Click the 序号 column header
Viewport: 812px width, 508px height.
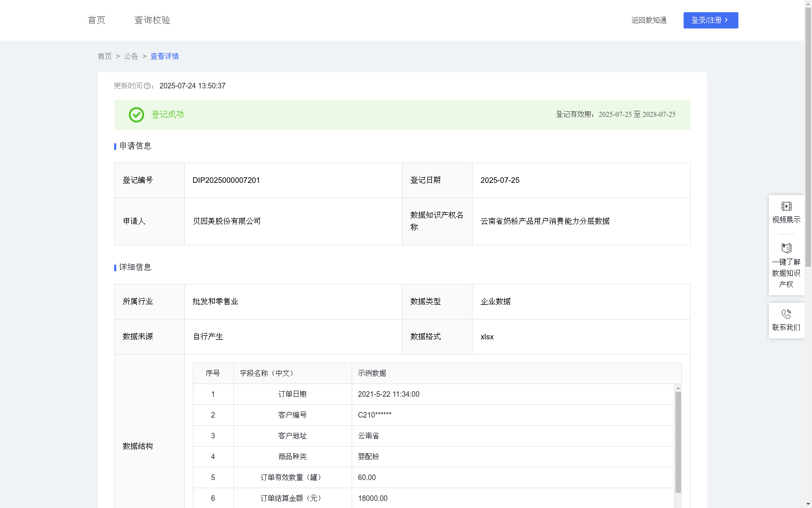click(213, 373)
